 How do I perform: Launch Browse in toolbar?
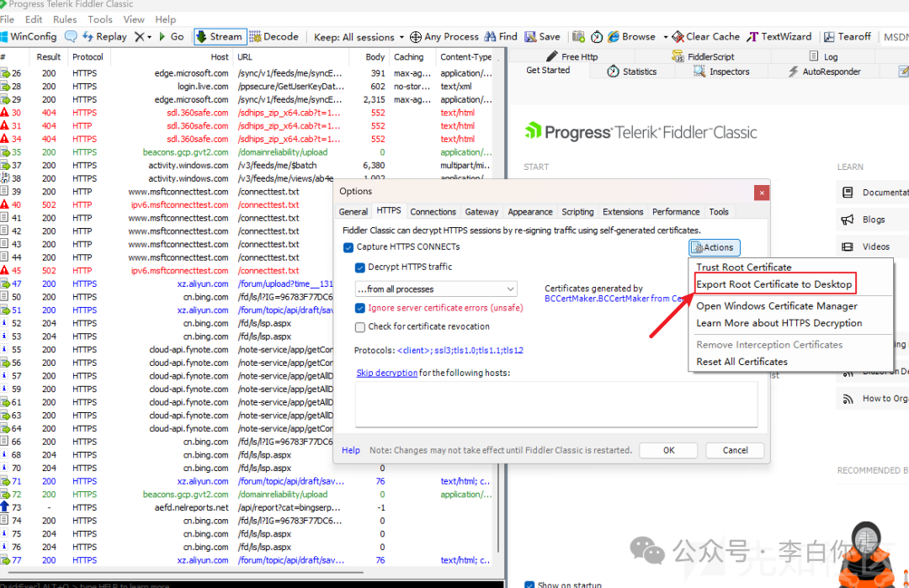(631, 36)
